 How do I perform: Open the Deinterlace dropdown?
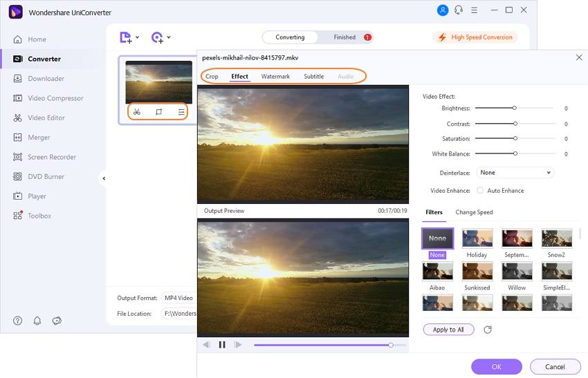pos(515,173)
